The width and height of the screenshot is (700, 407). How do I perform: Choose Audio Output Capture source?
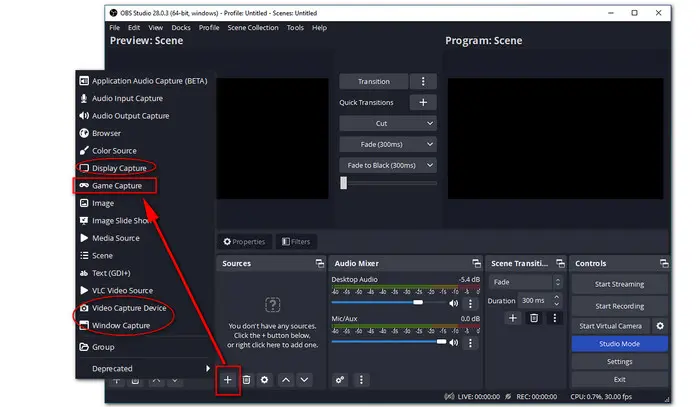tap(144, 116)
